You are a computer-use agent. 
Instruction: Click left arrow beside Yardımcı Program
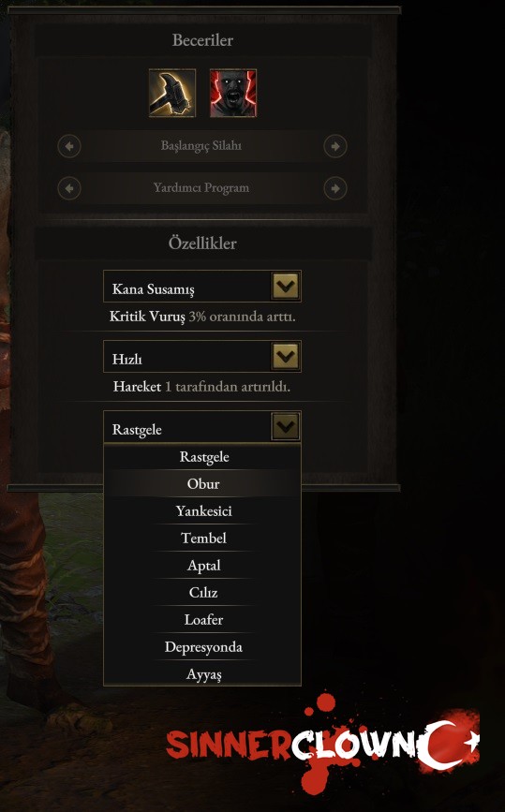point(69,188)
